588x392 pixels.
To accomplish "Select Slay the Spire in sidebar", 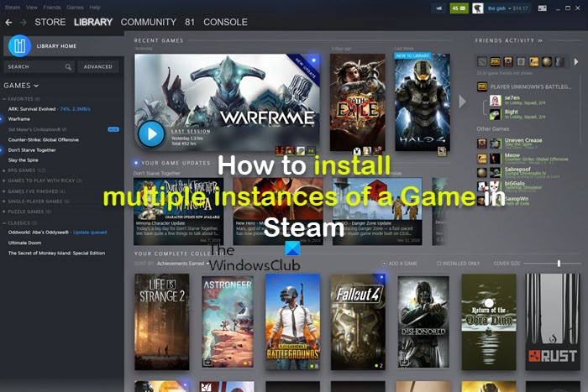I will point(24,160).
